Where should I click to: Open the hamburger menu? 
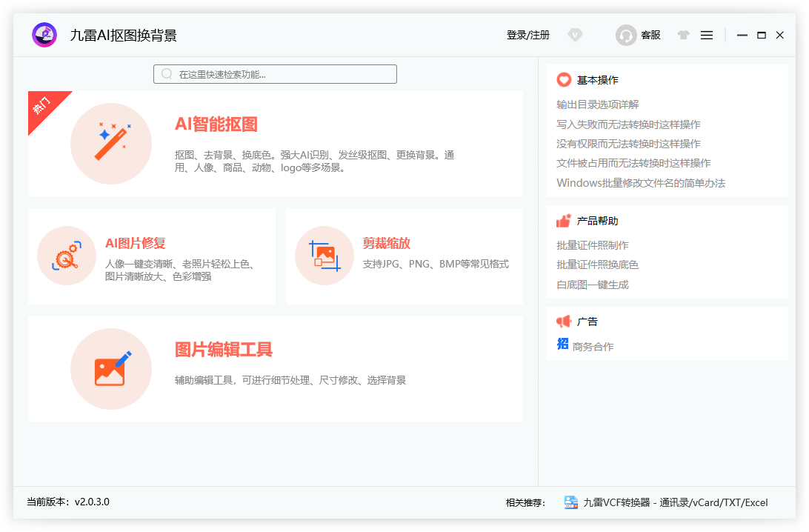(x=707, y=35)
